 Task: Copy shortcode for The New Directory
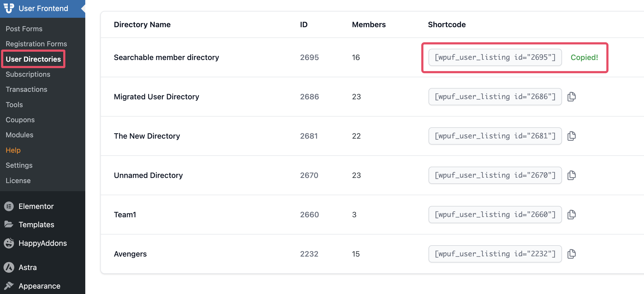(x=571, y=136)
